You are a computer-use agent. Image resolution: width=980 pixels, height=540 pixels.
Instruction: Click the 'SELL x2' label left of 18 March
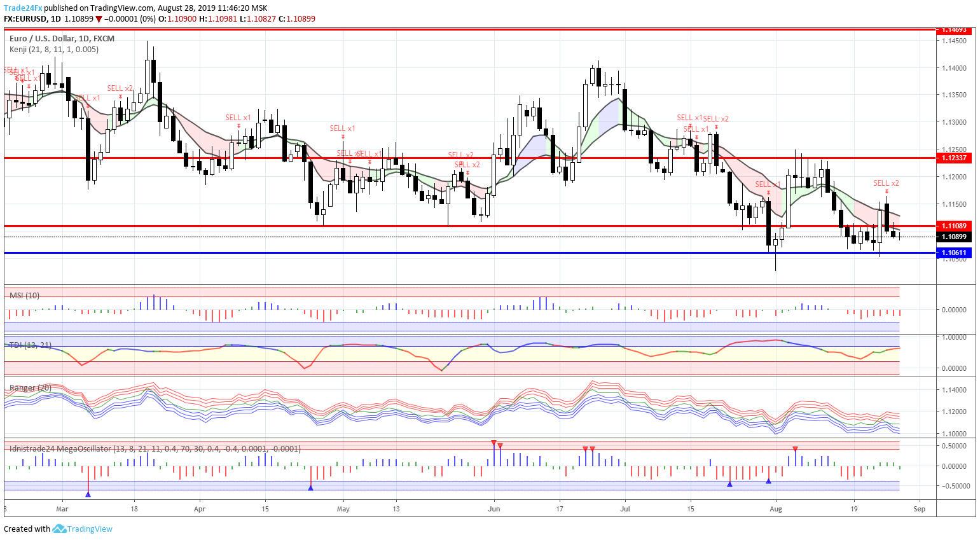click(x=120, y=88)
